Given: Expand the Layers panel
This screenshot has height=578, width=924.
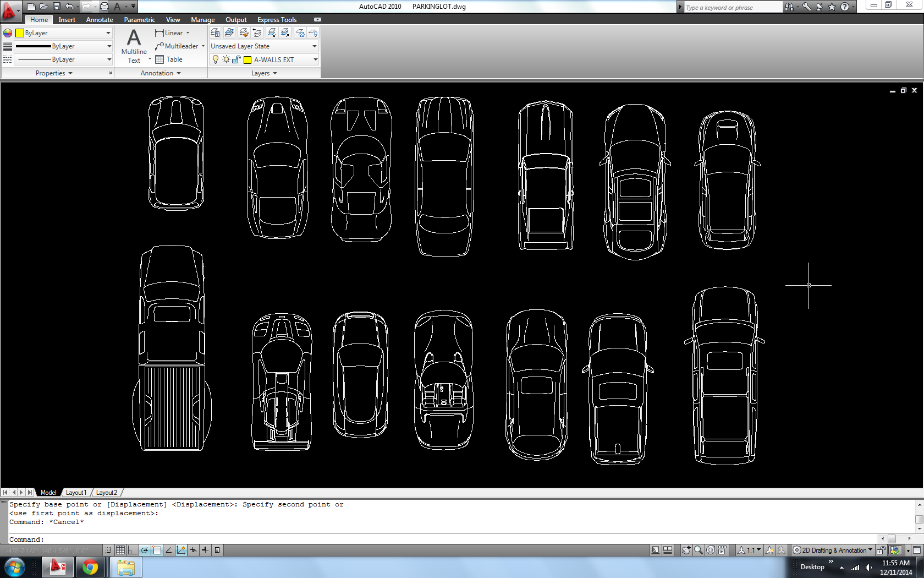Looking at the screenshot, I should pyautogui.click(x=264, y=73).
